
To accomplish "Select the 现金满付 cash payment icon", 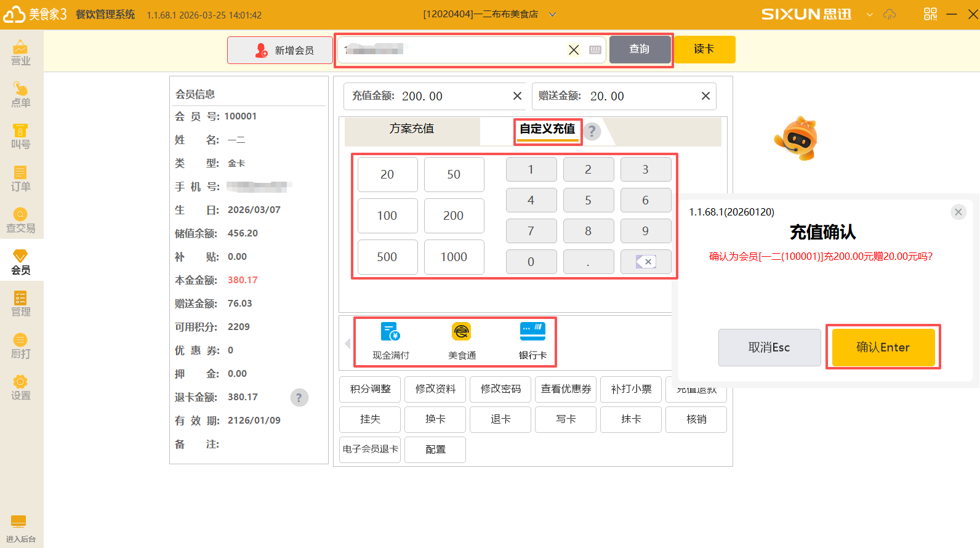I will coord(390,340).
